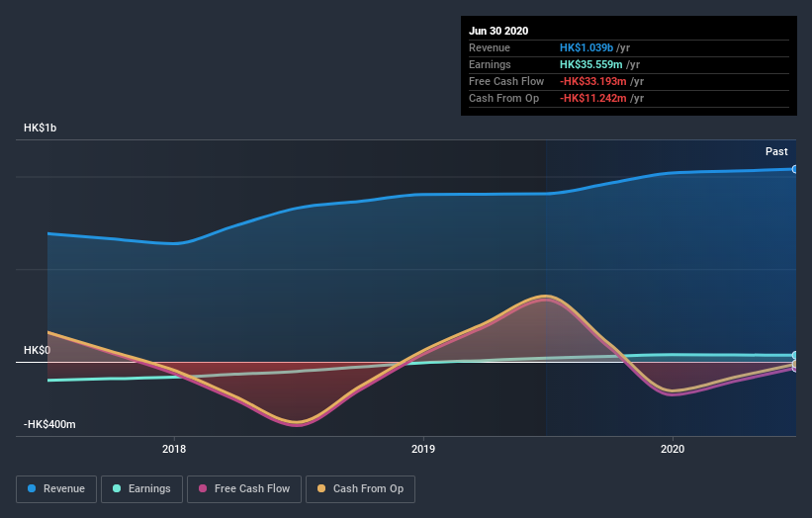The width and height of the screenshot is (812, 518).
Task: Click the pink dot in Free Cash Flow legend
Action: [x=203, y=488]
